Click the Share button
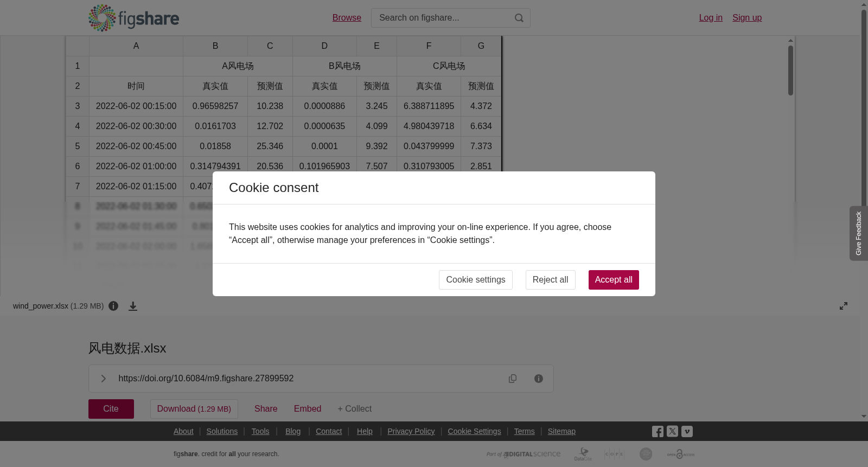 click(266, 409)
